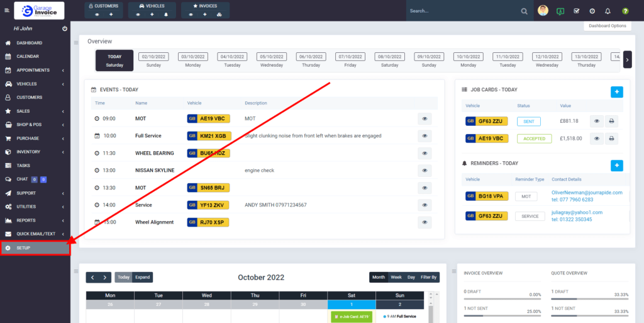
Task: Add a new reminder with plus button
Action: tap(617, 166)
